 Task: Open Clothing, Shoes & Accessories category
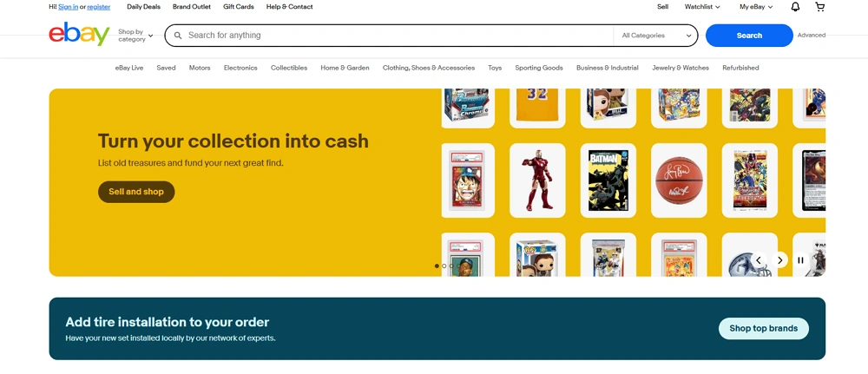pyautogui.click(x=429, y=68)
